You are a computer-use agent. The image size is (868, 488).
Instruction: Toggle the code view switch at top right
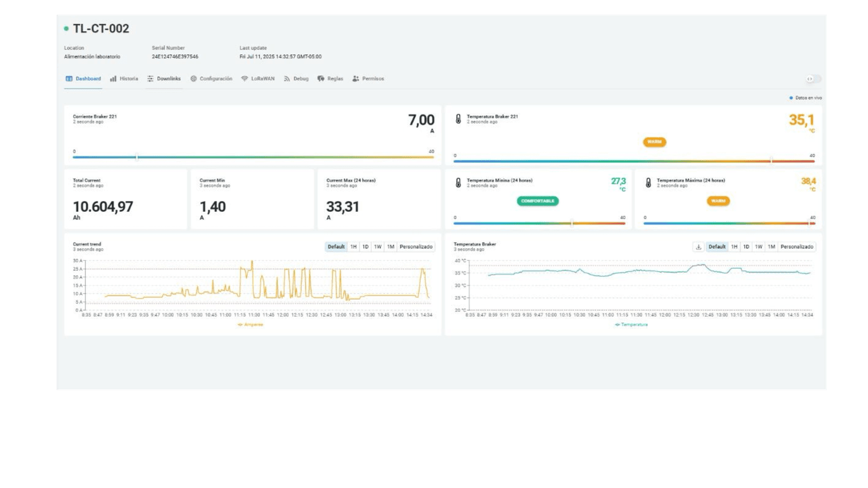click(813, 79)
